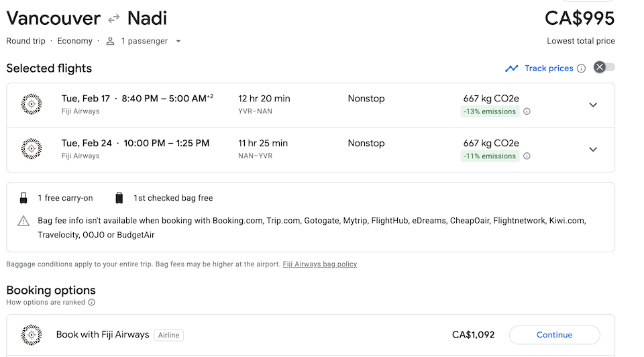Screen dimensions: 644x357
Task: Expand the Feb 17 outbound flight details
Action: point(593,105)
